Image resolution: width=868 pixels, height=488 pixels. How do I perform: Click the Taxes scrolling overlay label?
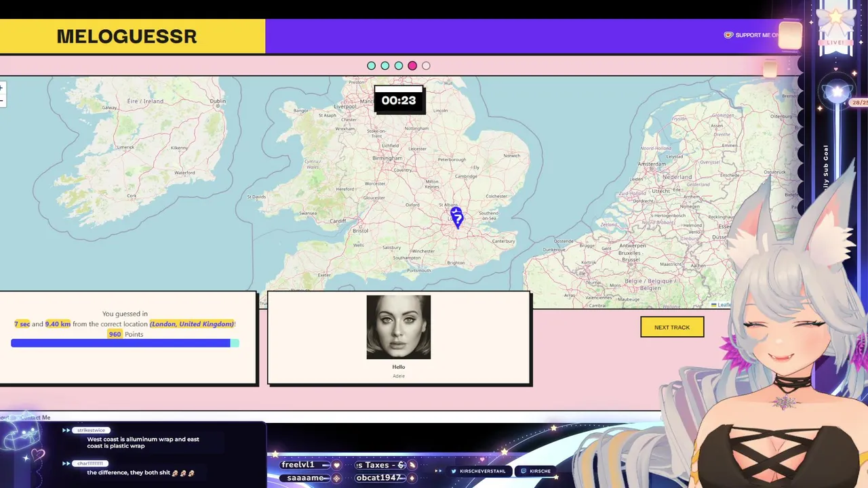click(380, 465)
